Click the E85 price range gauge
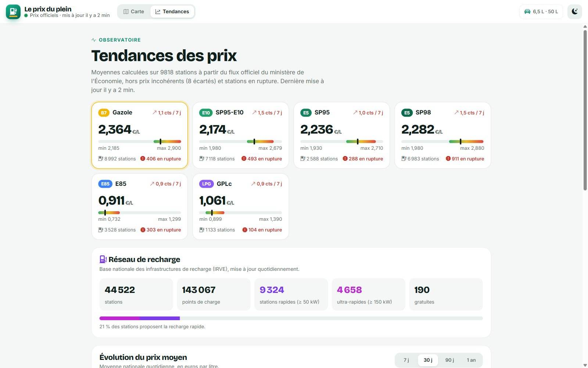The height and width of the screenshot is (368, 588). pyautogui.click(x=140, y=212)
